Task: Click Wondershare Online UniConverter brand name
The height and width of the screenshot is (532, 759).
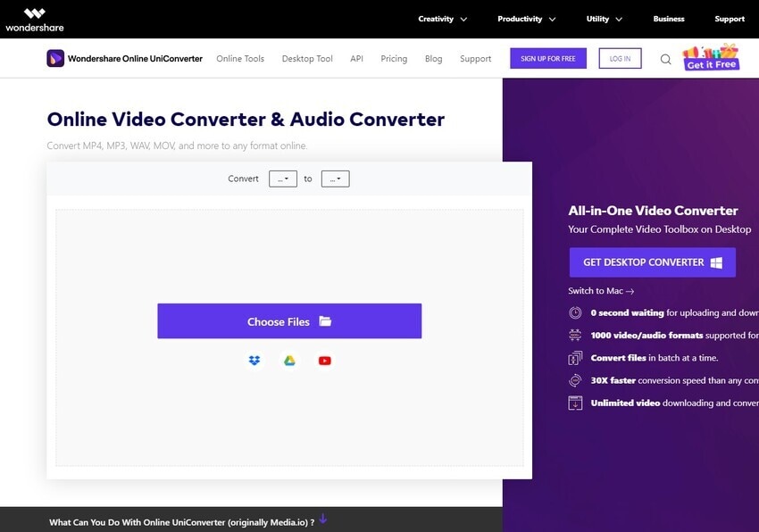Action: tap(135, 59)
